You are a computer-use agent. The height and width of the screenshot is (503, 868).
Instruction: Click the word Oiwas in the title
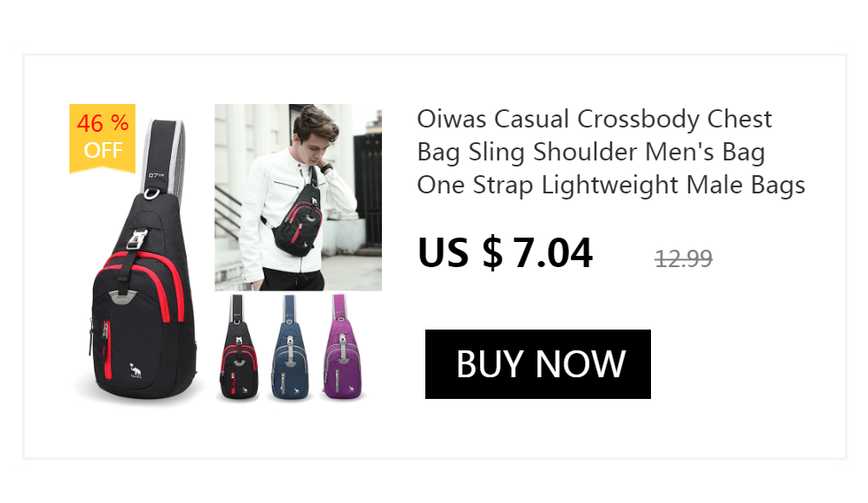click(x=451, y=119)
